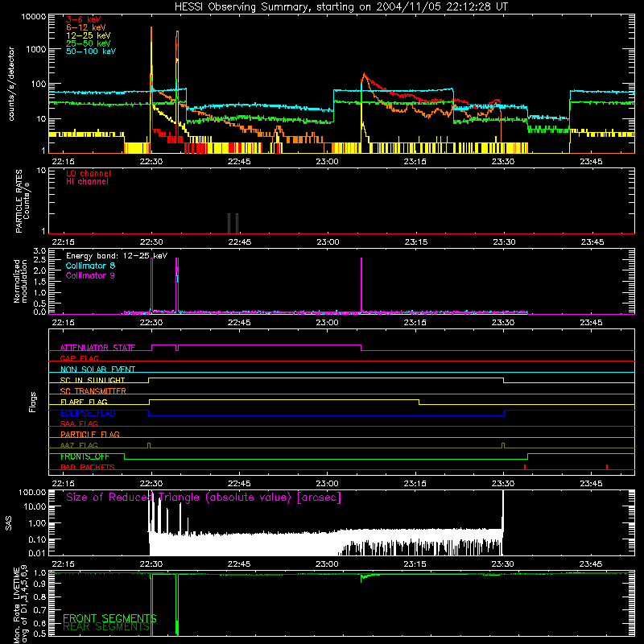Select the yellow 12-25 keV top legend label
Screen dimensions: 644x644
[x=89, y=35]
